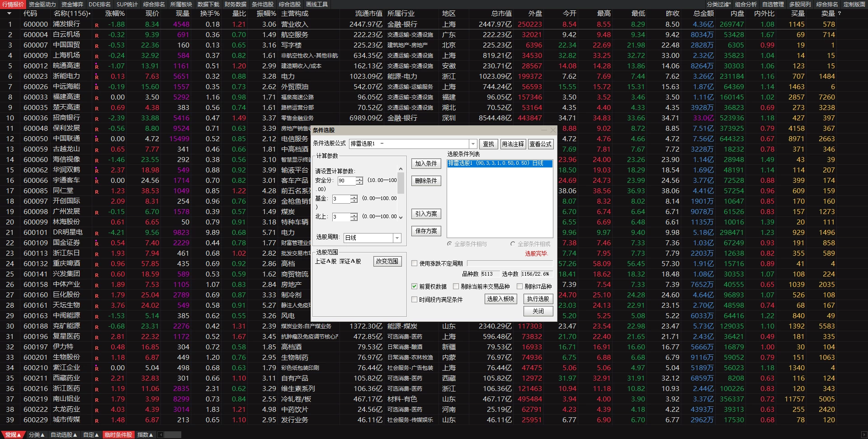Click the 保存方案 button
The image size is (868, 439).
point(426,231)
